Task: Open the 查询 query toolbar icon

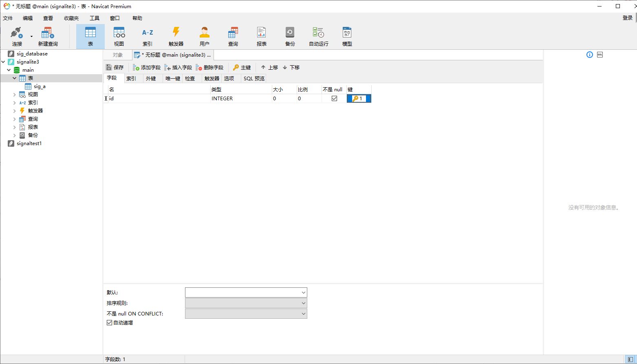Action: click(x=233, y=36)
